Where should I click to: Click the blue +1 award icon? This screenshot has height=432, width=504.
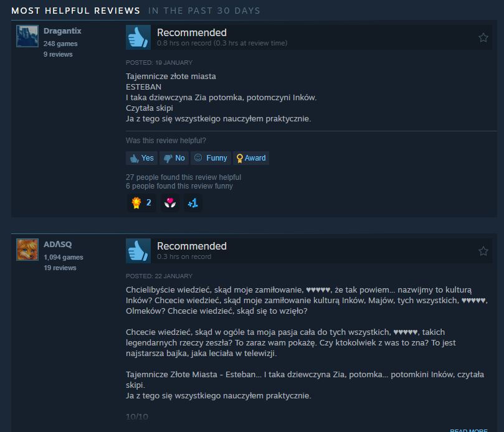[193, 203]
